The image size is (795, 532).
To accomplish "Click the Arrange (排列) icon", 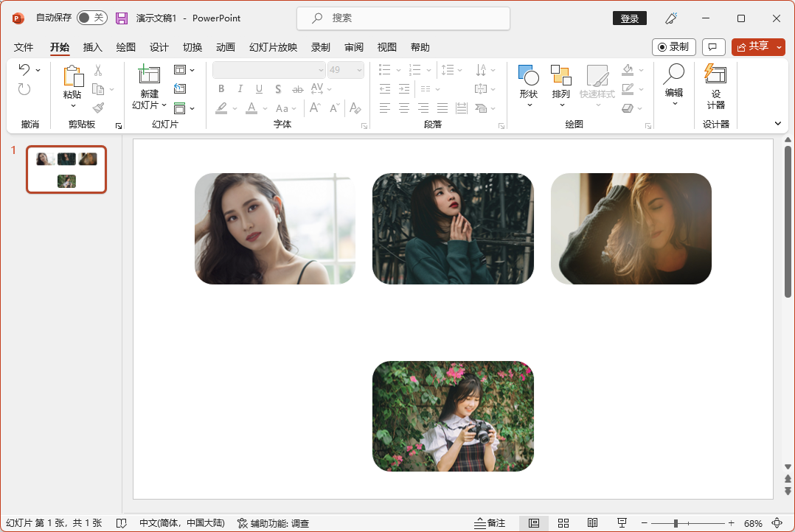I will 561,76.
